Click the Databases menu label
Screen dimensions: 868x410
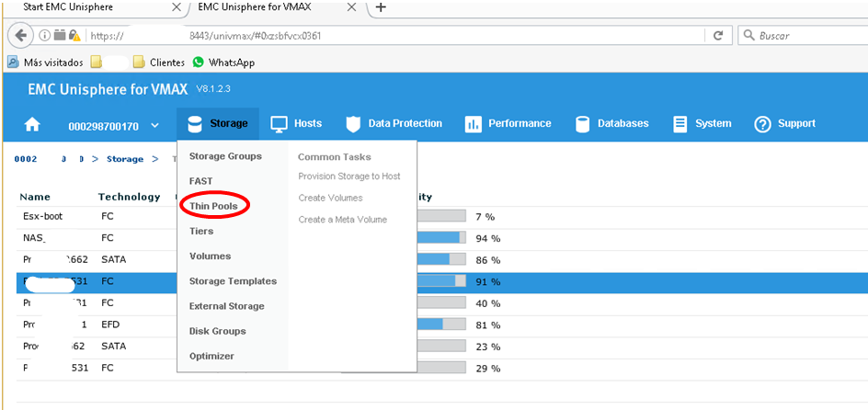623,123
